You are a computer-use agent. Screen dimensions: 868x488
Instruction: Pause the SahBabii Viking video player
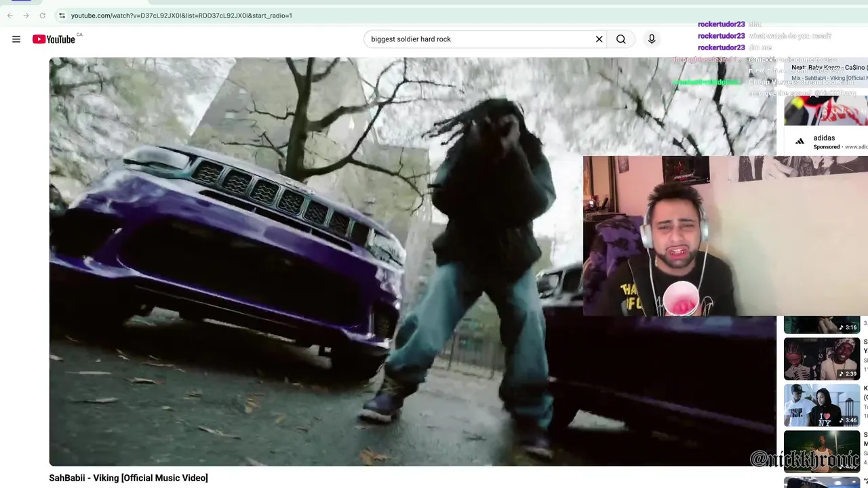pos(412,262)
